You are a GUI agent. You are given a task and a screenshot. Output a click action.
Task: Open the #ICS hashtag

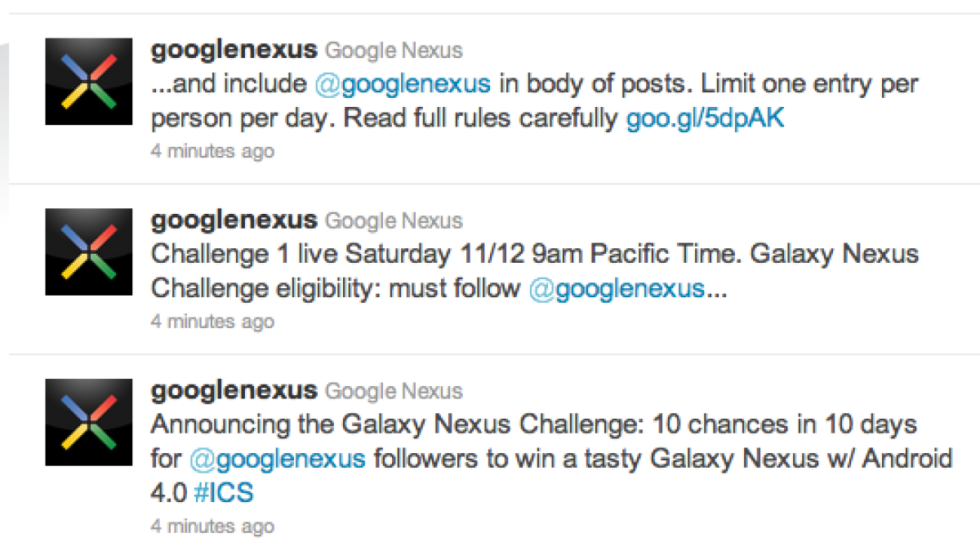223,493
